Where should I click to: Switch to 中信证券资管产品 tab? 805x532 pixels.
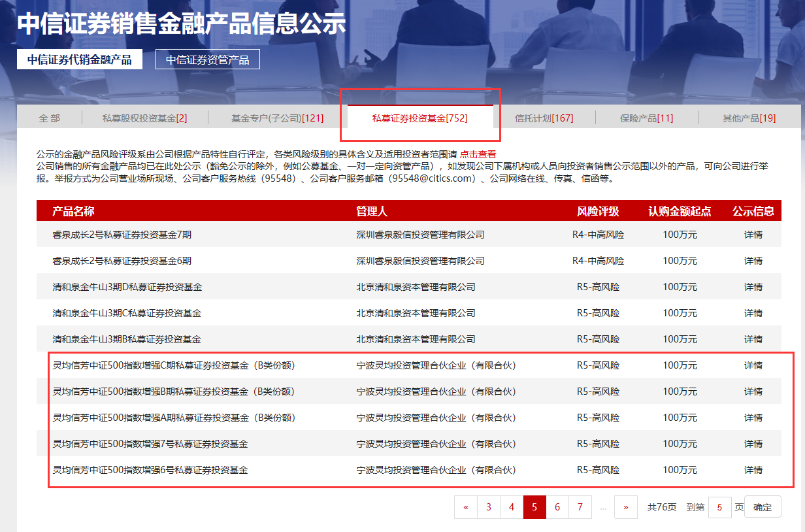click(x=207, y=59)
